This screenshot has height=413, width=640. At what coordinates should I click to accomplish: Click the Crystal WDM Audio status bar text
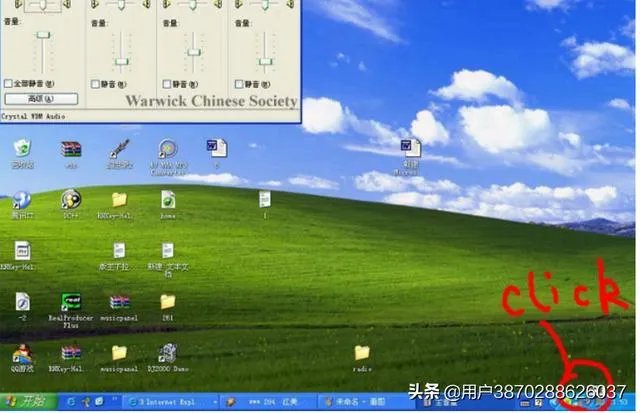pos(33,117)
